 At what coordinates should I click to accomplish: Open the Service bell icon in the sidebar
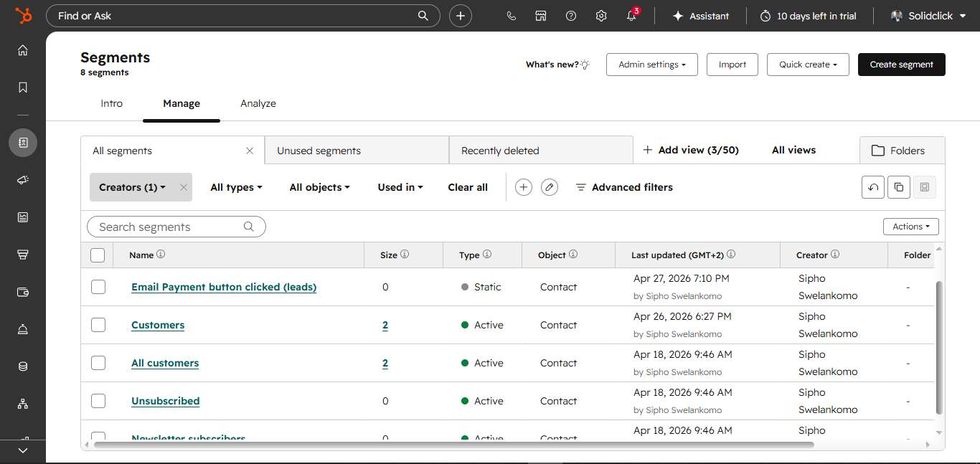[23, 329]
